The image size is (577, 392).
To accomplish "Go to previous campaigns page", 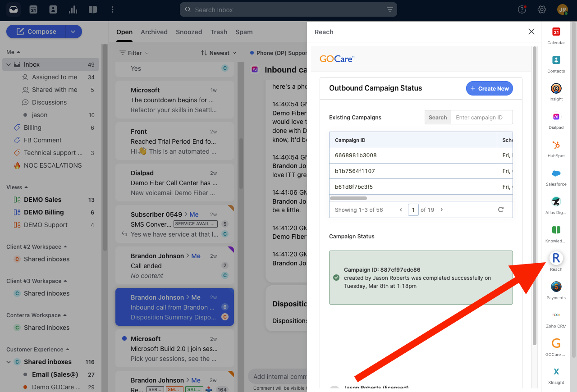I will 401,210.
